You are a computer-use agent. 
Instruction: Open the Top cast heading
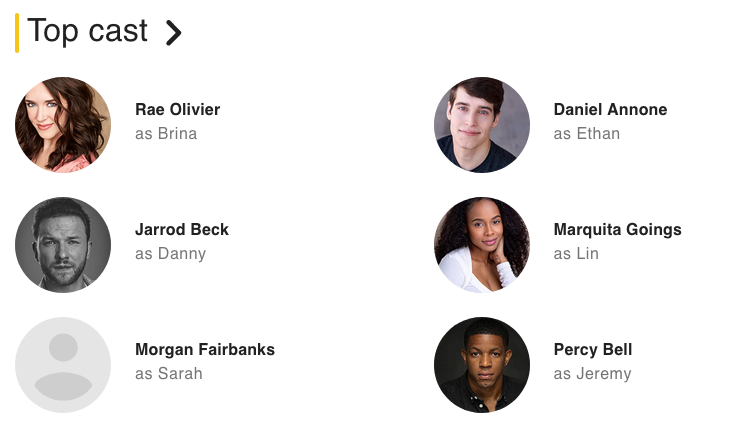click(x=88, y=31)
